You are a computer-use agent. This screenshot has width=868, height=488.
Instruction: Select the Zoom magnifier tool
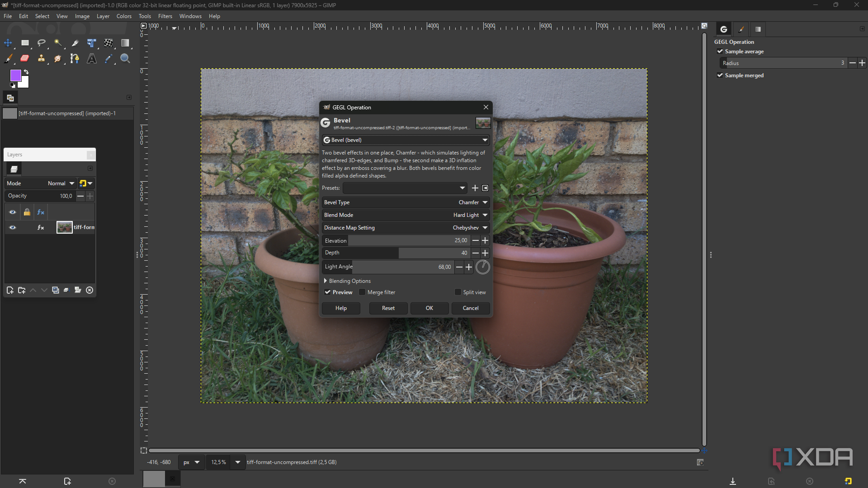(125, 58)
